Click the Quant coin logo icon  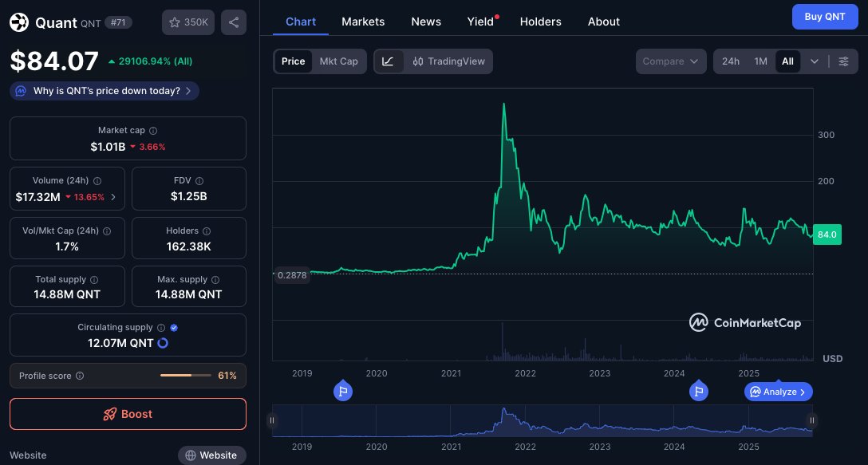pyautogui.click(x=19, y=22)
